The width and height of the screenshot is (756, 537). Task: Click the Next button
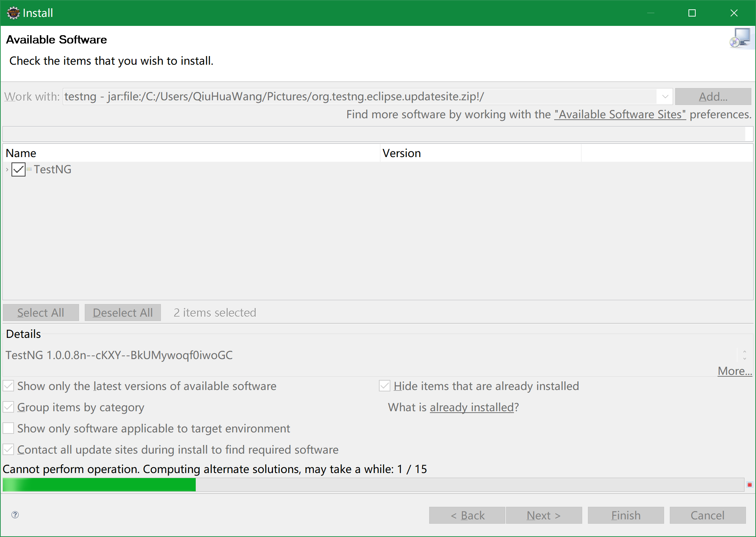(x=543, y=515)
